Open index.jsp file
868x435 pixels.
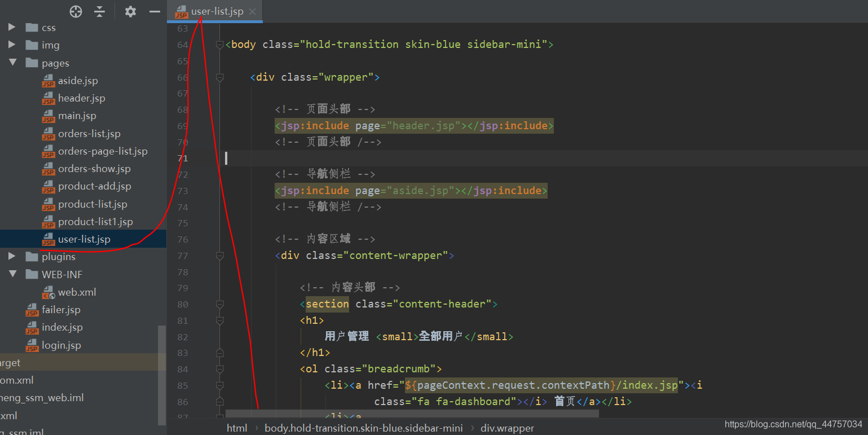[x=62, y=327]
